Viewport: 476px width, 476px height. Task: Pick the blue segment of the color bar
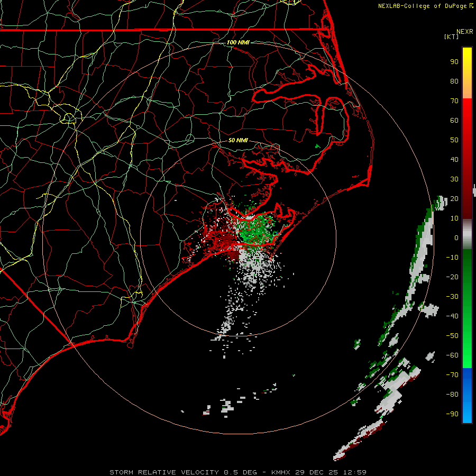pyautogui.click(x=467, y=396)
